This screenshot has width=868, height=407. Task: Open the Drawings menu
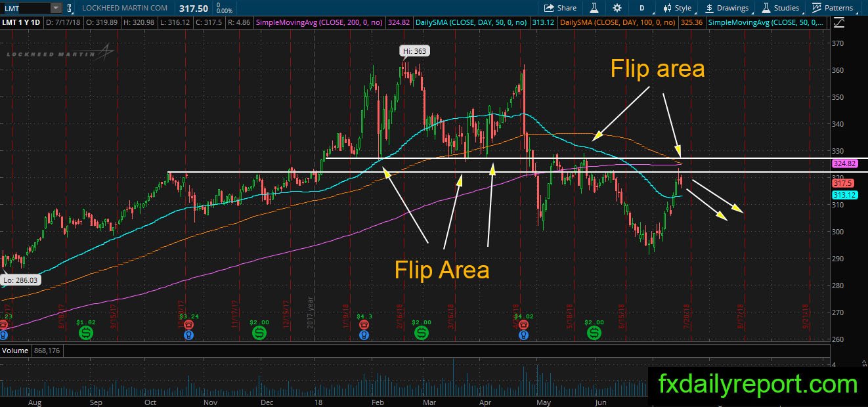click(x=727, y=8)
